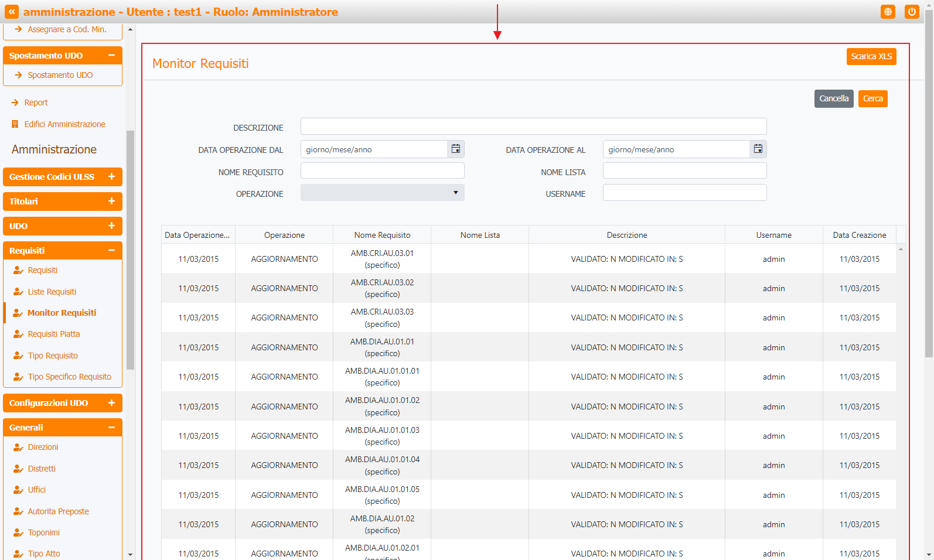This screenshot has width=934, height=560.
Task: Click the power logout icon
Action: [911, 12]
